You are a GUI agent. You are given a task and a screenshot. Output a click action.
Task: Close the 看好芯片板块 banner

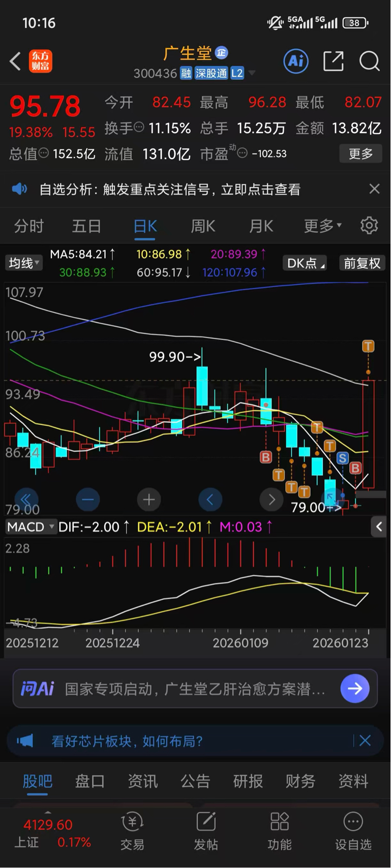365,741
